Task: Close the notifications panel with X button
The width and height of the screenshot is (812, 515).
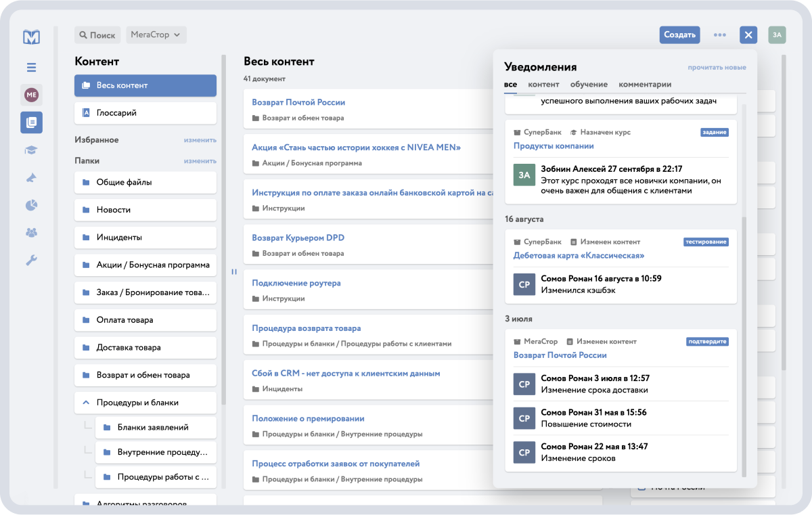Action: pos(748,35)
